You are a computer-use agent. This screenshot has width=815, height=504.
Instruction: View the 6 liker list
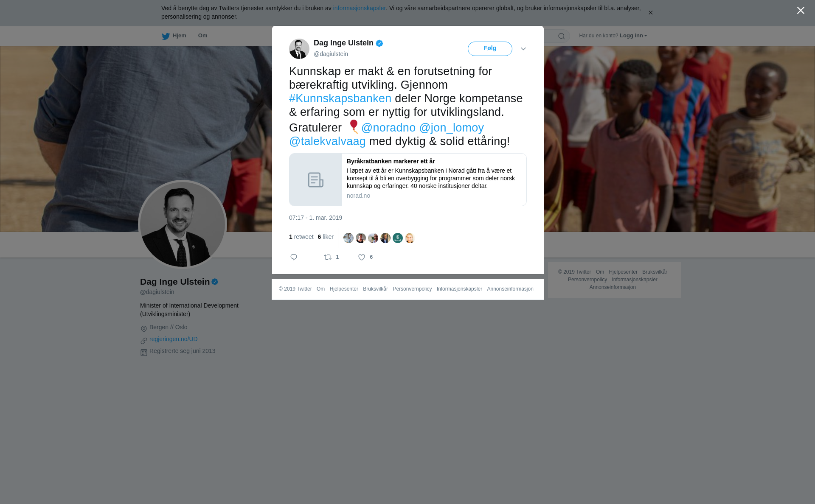326,237
